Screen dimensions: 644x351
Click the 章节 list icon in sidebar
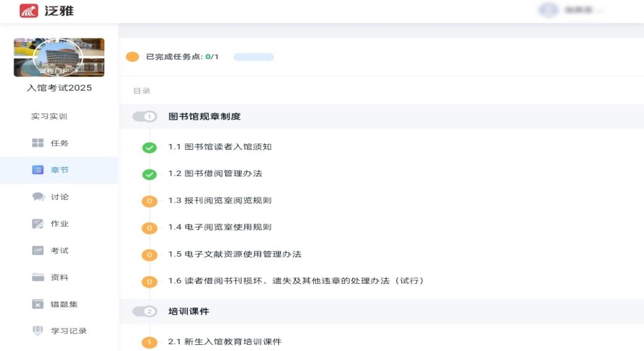(38, 170)
